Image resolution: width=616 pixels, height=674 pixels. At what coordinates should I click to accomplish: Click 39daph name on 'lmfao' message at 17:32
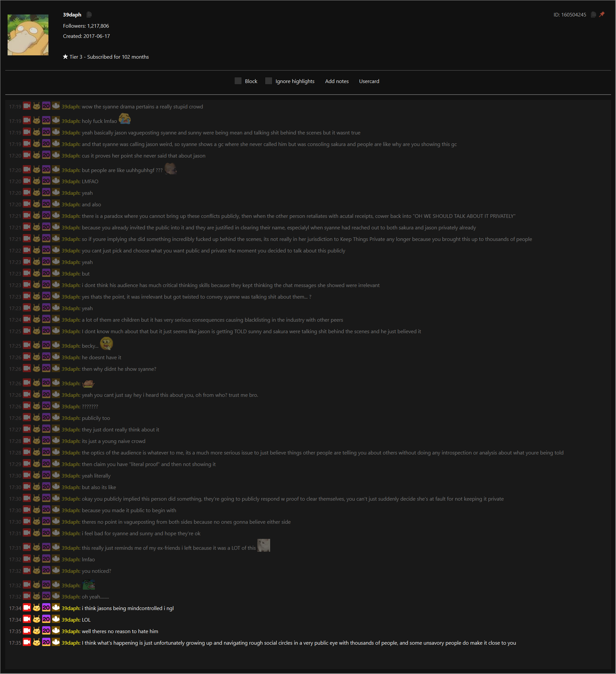71,560
